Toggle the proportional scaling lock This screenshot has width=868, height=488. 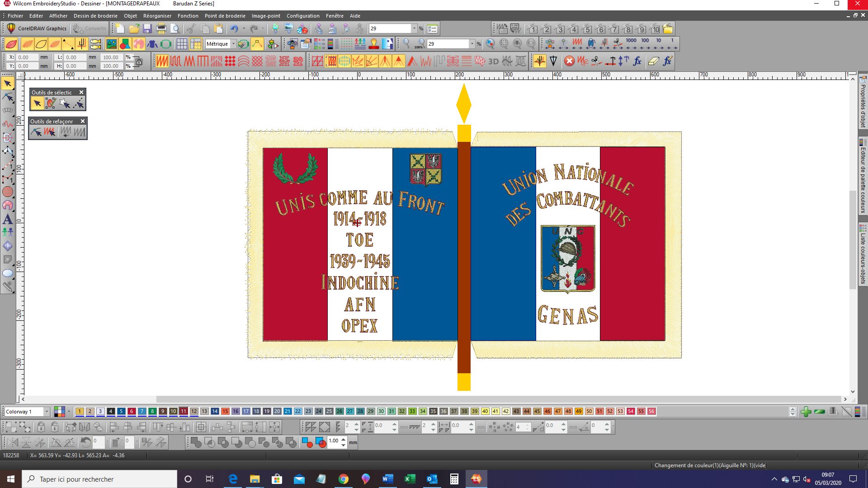tap(138, 62)
